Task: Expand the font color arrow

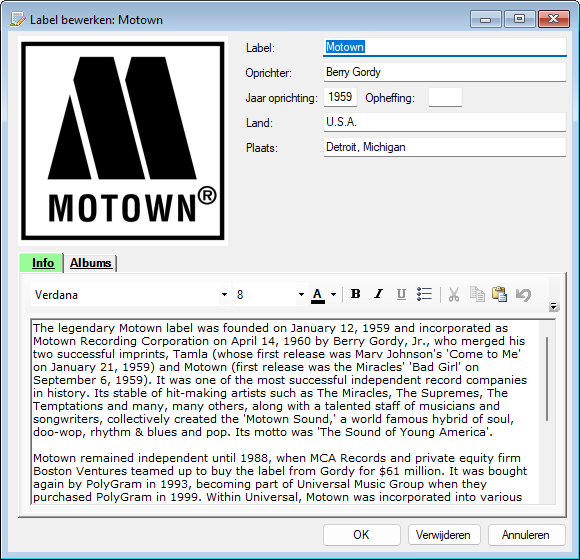Action: click(333, 295)
